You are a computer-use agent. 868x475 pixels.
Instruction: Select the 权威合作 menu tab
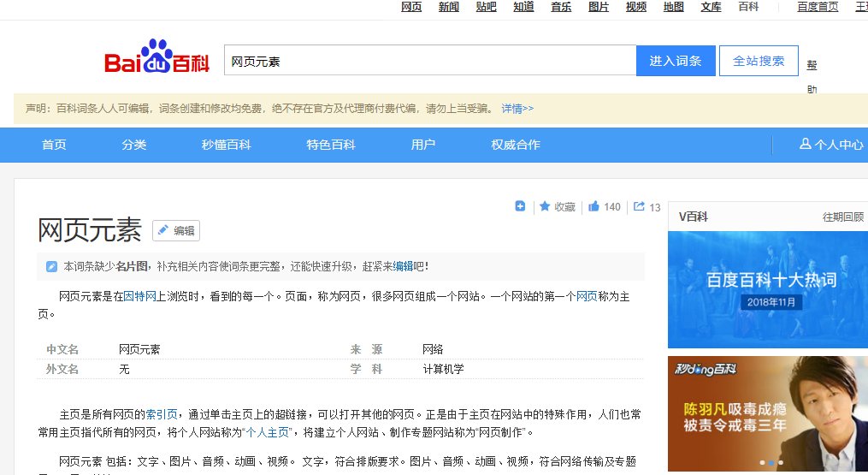coord(516,145)
